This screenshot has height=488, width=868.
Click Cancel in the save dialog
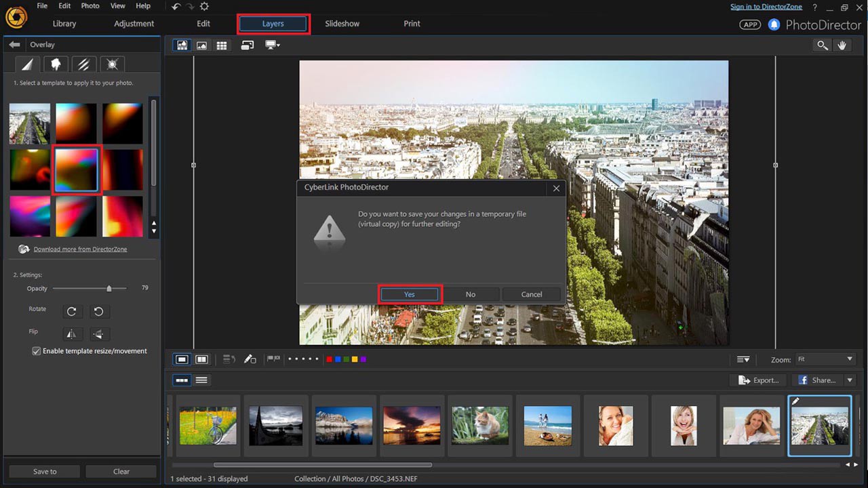point(532,294)
